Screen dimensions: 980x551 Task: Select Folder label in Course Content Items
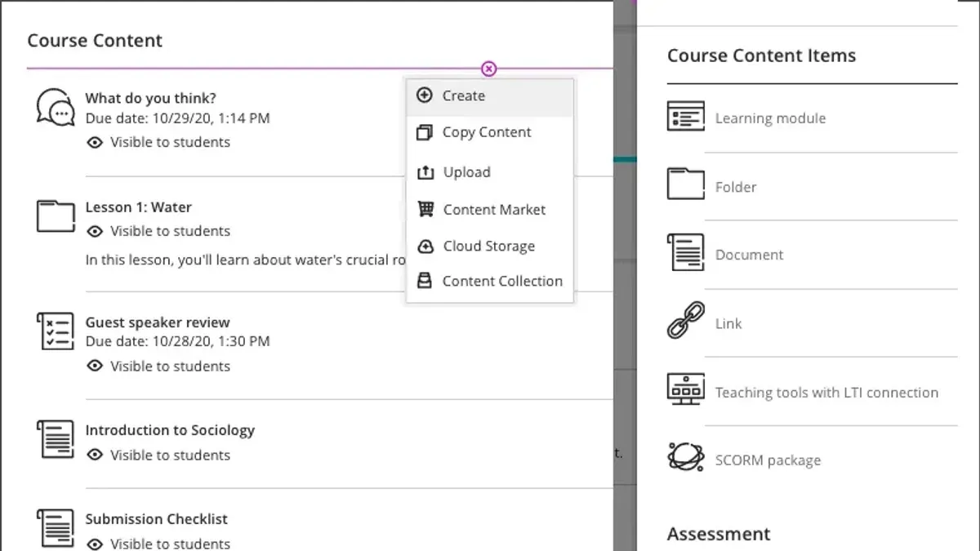[736, 187]
